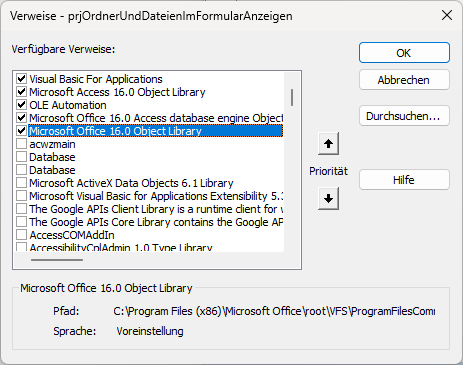Viewport: 463px width, 365px height.
Task: Check the Database reference above Microsoft ActiveX
Action: tap(22, 170)
